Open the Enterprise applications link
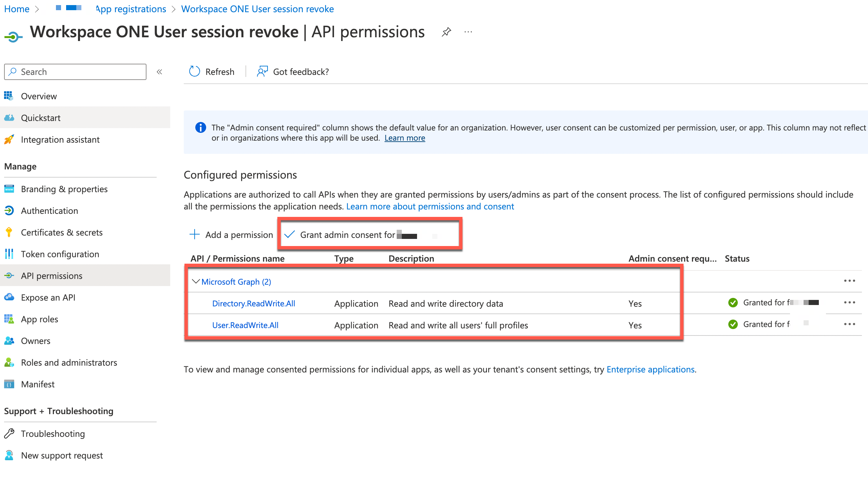 tap(650, 369)
